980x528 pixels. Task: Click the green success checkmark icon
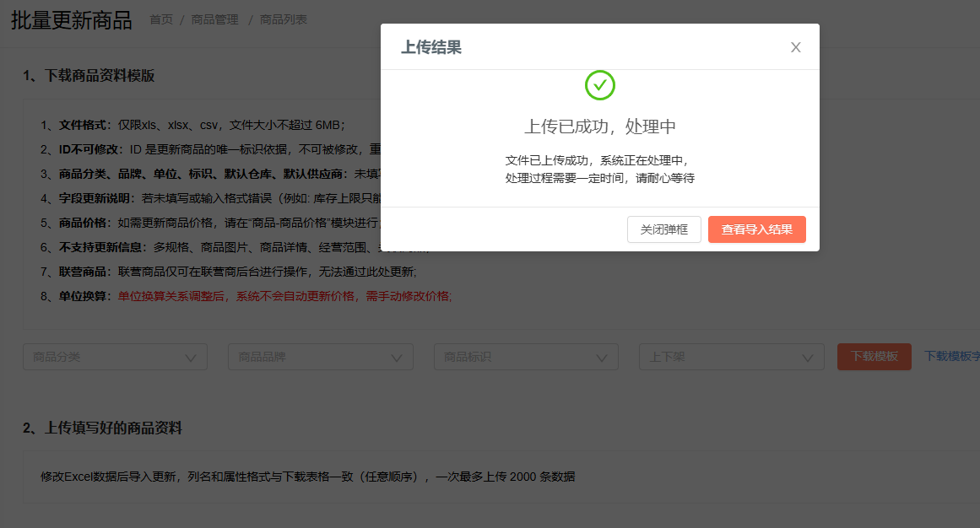(x=600, y=85)
